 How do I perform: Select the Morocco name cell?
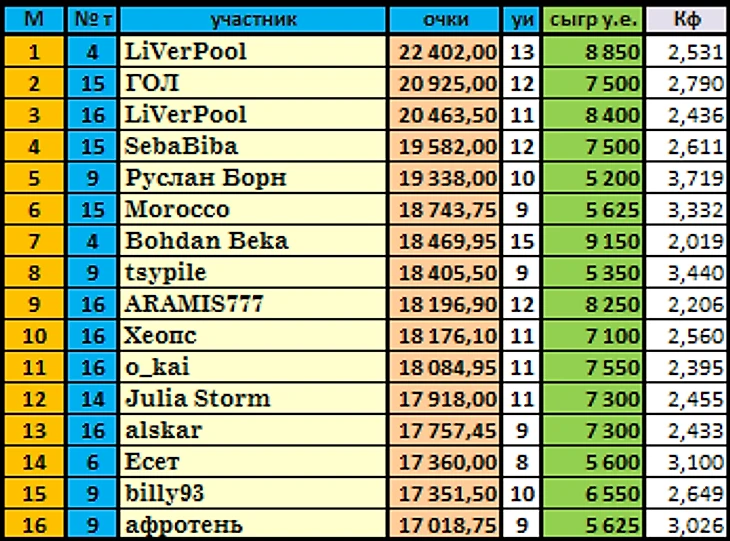(253, 210)
